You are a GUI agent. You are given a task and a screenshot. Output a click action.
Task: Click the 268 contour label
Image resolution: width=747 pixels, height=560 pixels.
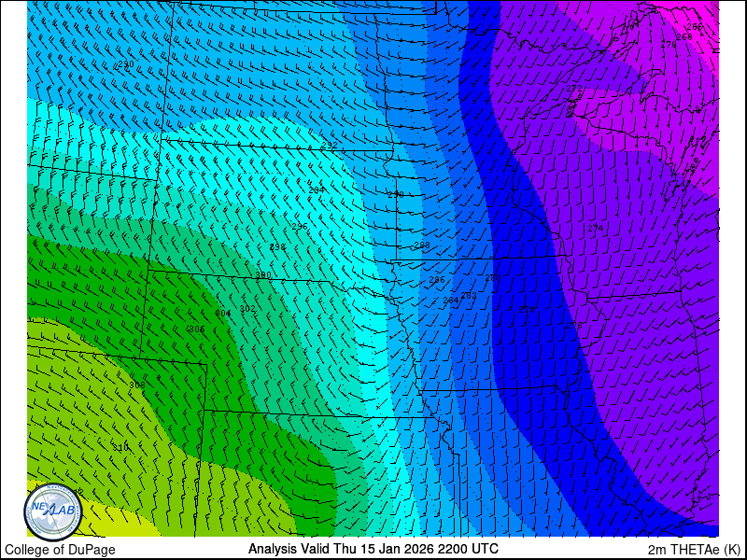click(x=684, y=36)
